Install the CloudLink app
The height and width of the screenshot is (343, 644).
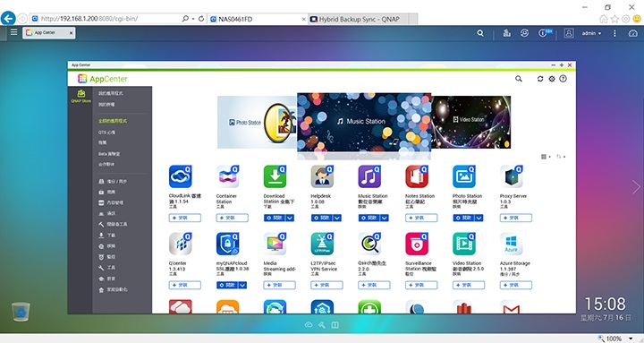[x=185, y=218]
